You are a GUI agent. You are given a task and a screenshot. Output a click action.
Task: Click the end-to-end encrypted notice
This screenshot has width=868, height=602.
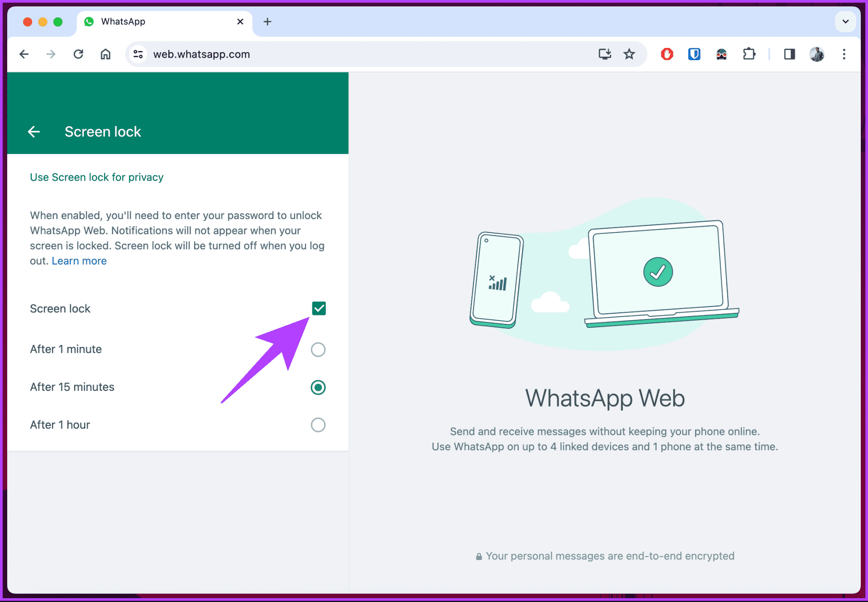[x=605, y=556]
